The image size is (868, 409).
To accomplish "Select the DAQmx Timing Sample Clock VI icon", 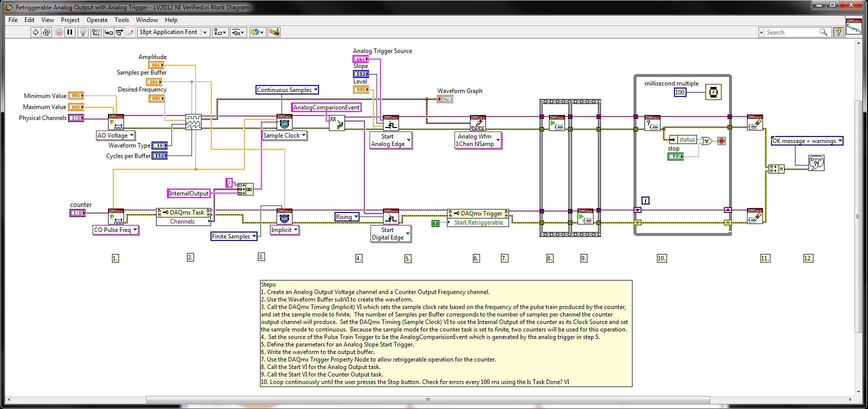I will coord(284,122).
